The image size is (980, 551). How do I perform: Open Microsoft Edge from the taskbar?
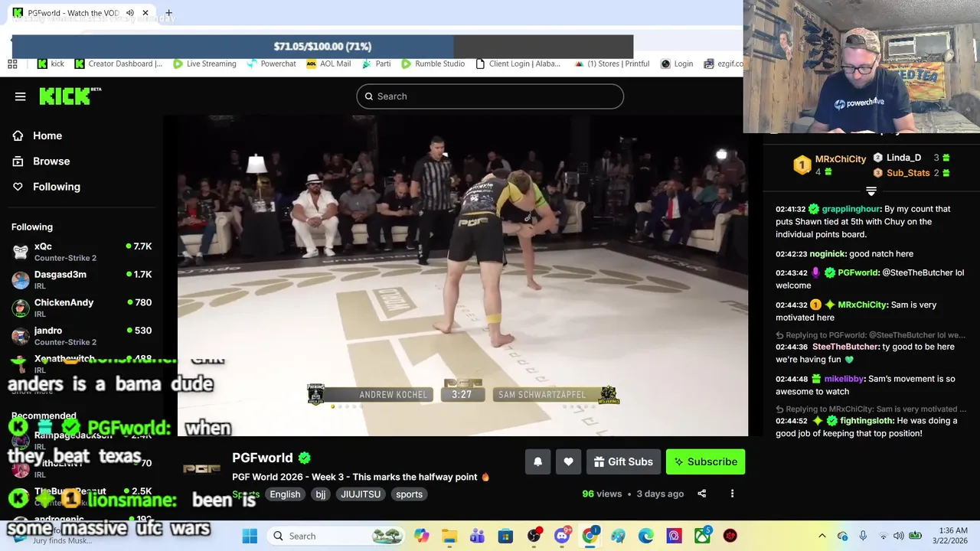(x=646, y=536)
